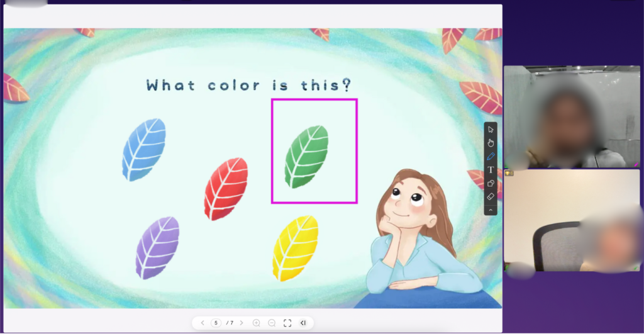This screenshot has height=336, width=644.
Task: Open the shapes tool
Action: coord(491,184)
